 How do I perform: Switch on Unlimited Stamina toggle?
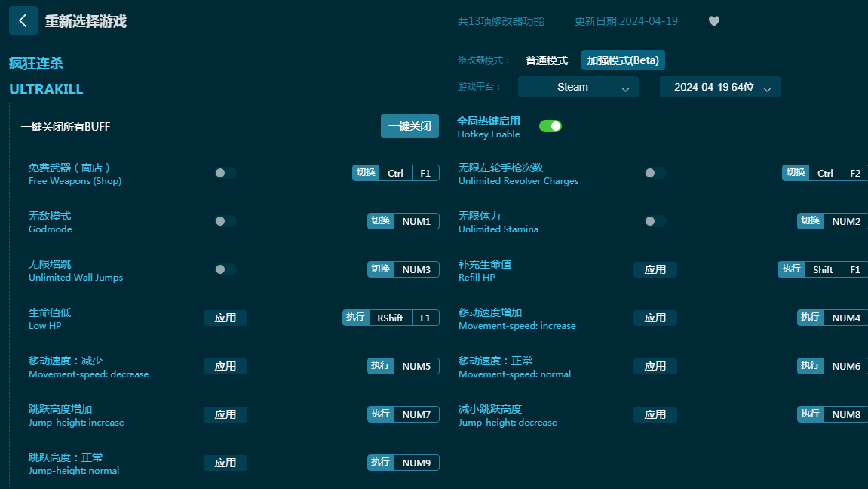pos(655,221)
